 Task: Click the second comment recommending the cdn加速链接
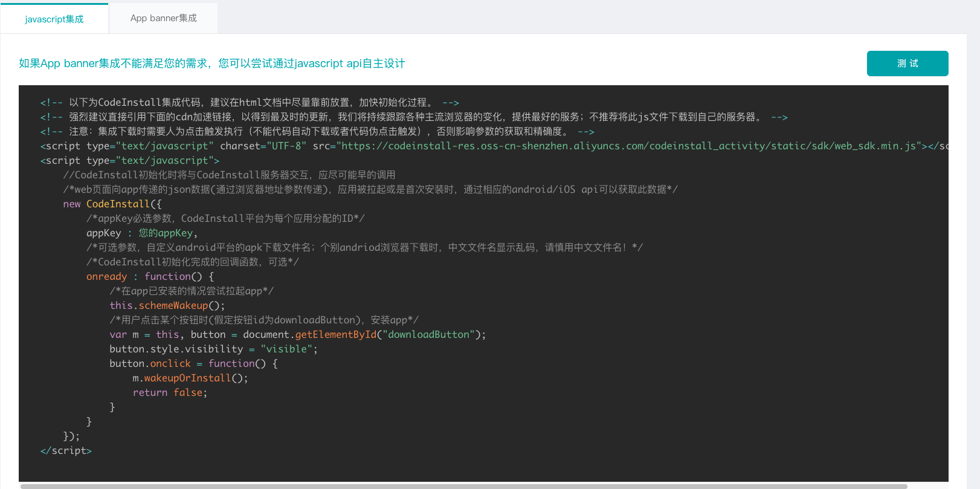[x=414, y=117]
